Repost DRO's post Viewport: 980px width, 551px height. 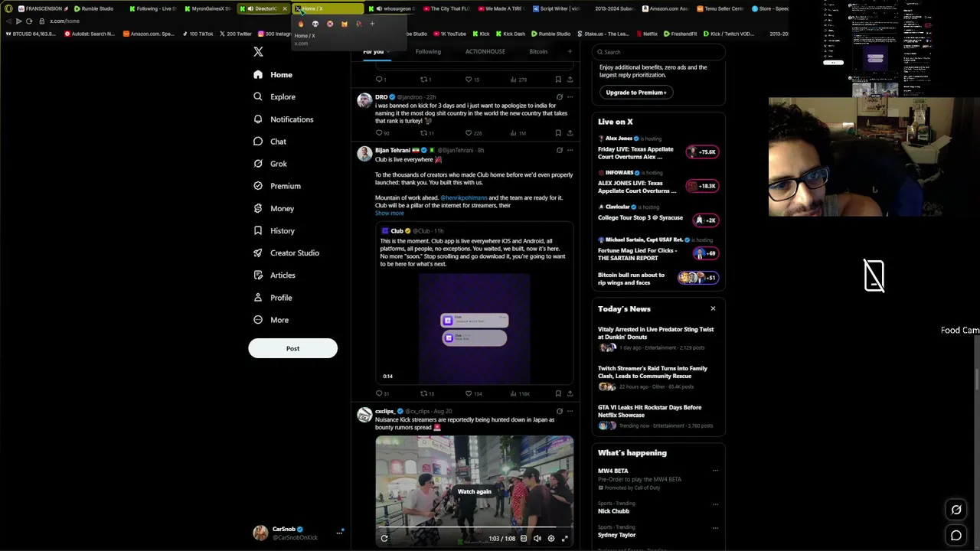coord(426,133)
